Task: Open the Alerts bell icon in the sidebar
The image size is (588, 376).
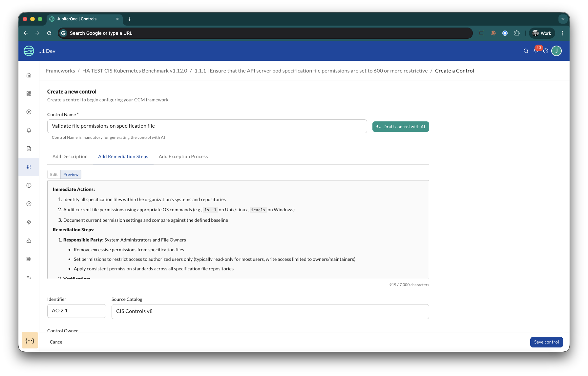Action: [29, 130]
